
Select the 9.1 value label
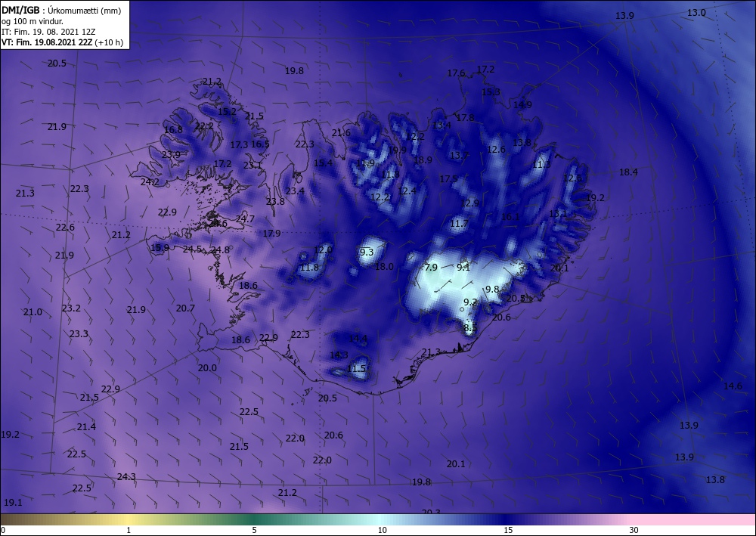(x=463, y=267)
